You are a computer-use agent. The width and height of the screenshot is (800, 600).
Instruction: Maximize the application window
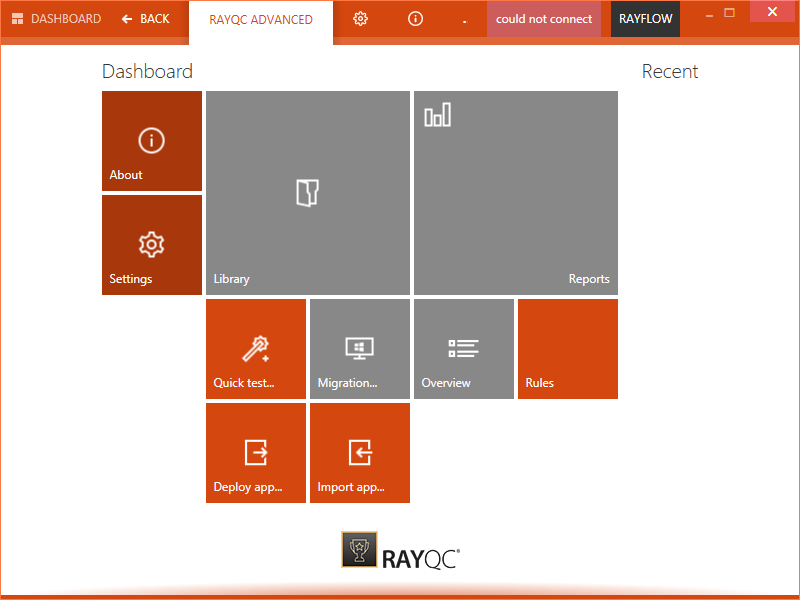pyautogui.click(x=729, y=13)
